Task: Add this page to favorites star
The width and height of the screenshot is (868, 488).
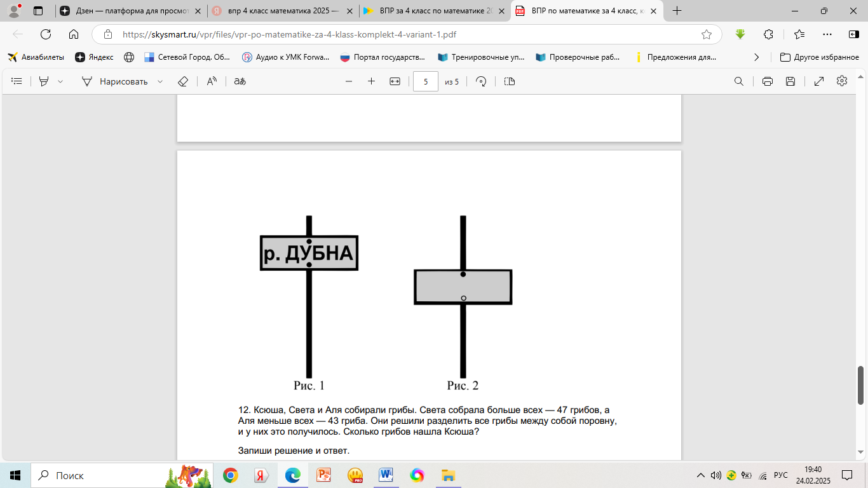Action: (x=707, y=34)
